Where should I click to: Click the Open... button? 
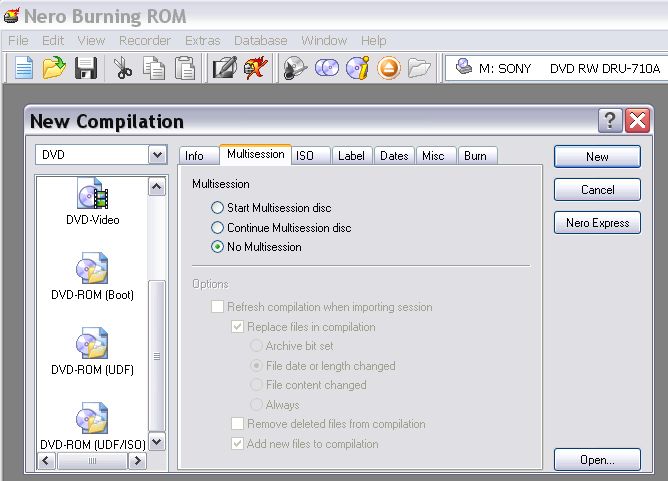pos(597,460)
